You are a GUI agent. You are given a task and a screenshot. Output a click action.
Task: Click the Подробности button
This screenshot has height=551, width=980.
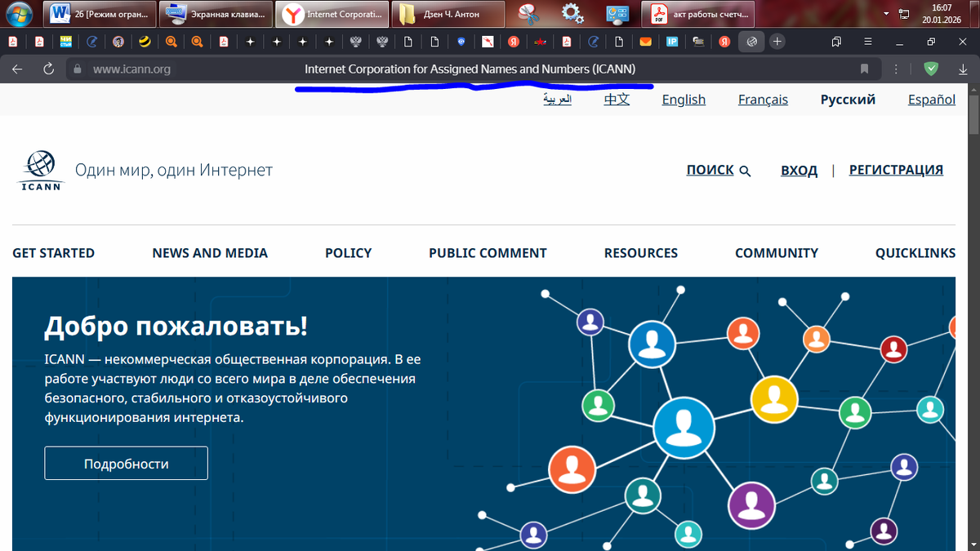coord(126,463)
